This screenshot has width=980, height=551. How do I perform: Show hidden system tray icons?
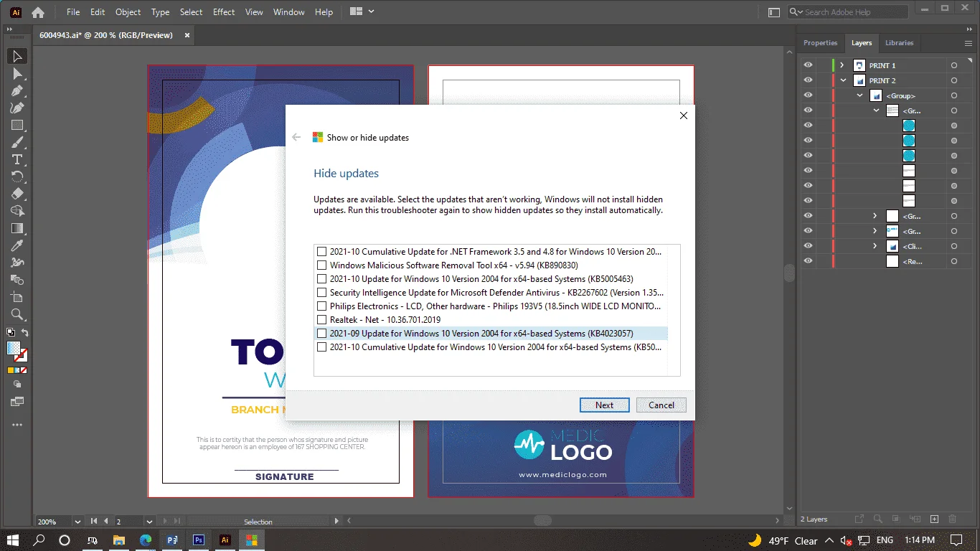(x=829, y=540)
